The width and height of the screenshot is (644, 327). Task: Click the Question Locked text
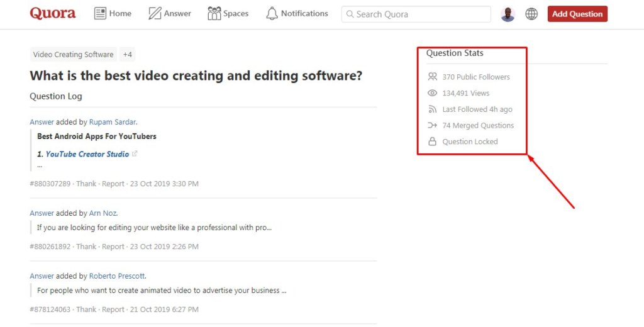(470, 141)
